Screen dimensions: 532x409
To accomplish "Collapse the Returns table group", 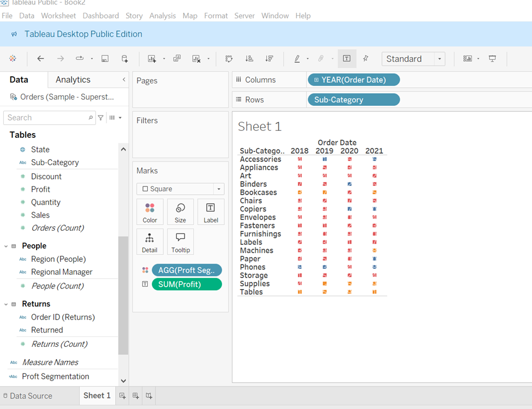I will pyautogui.click(x=6, y=304).
